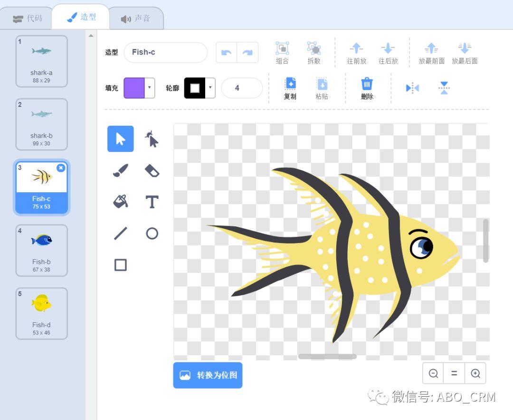This screenshot has height=420, width=513.
Task: Move backward with 往后放
Action: pos(388,53)
